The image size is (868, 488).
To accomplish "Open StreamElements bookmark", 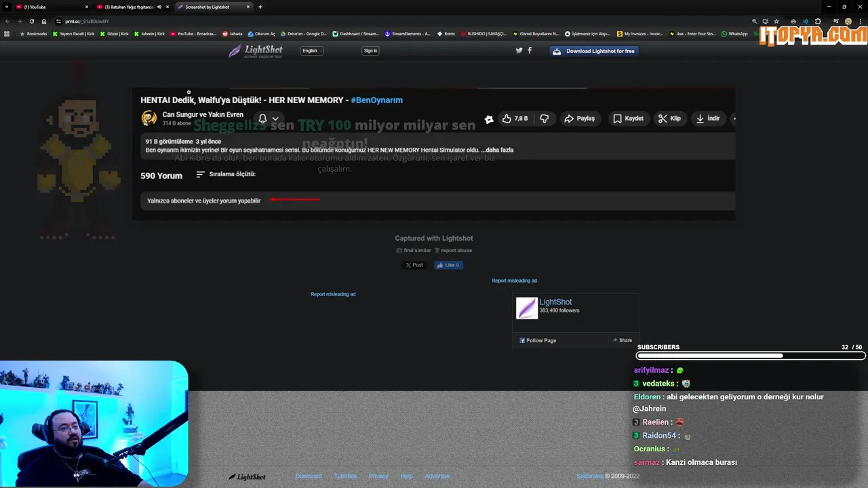I will tap(408, 33).
